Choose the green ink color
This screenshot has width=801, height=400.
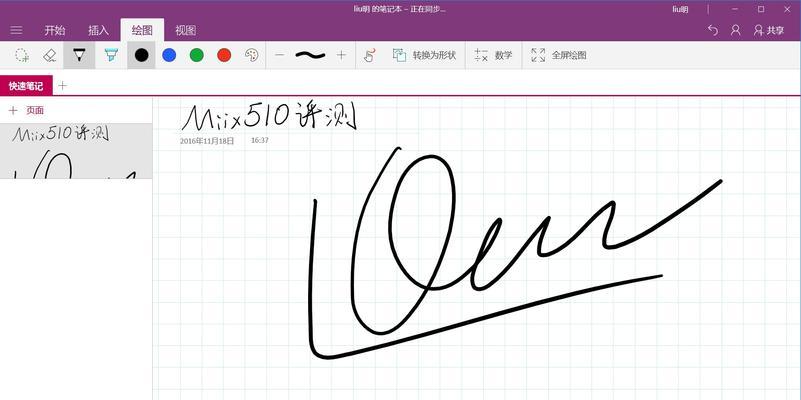(197, 55)
